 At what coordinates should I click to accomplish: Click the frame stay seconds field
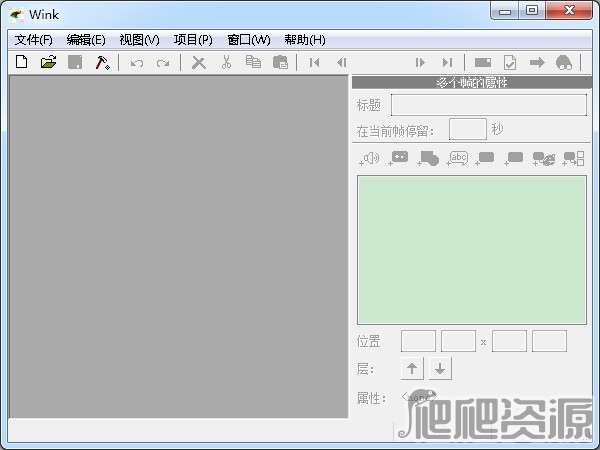tap(467, 129)
